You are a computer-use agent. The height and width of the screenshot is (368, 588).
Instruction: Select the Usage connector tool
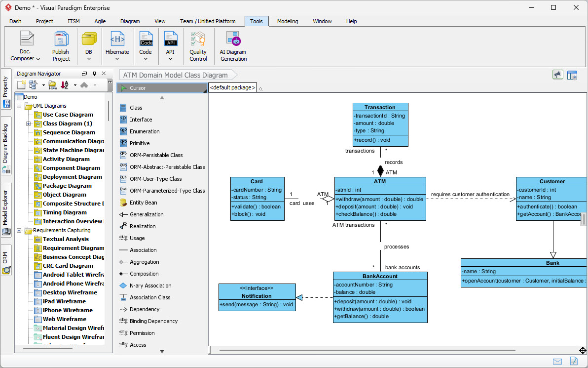pos(162,238)
